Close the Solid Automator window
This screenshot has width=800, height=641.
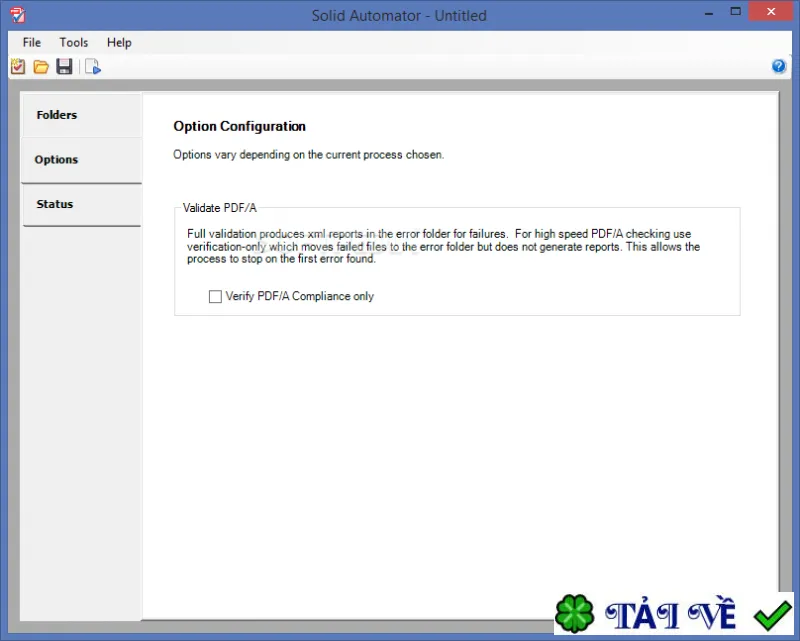pos(771,11)
